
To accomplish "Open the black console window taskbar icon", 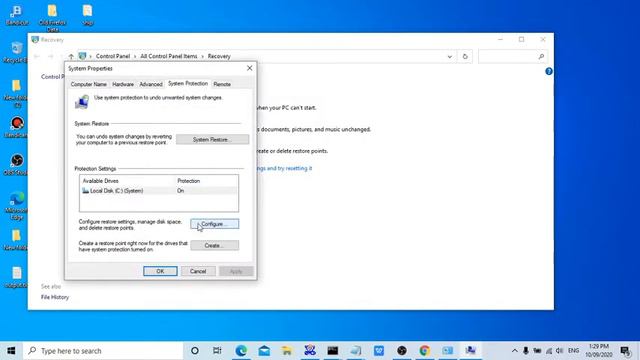I will point(333,351).
